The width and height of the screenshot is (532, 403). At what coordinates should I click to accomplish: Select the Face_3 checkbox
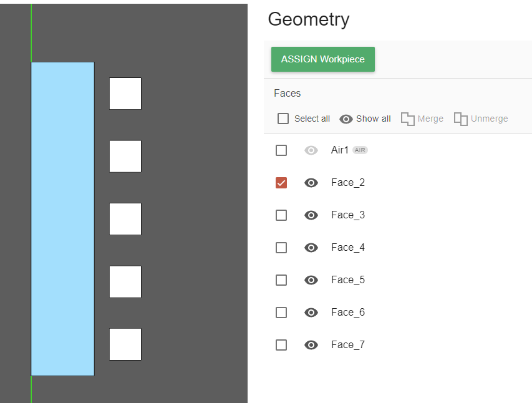pyautogui.click(x=281, y=215)
